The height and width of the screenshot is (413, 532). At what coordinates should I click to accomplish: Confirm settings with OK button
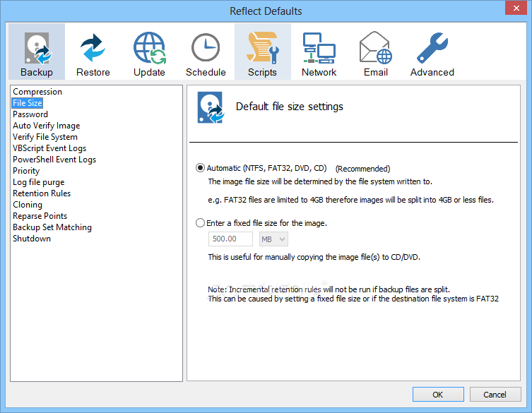438,395
